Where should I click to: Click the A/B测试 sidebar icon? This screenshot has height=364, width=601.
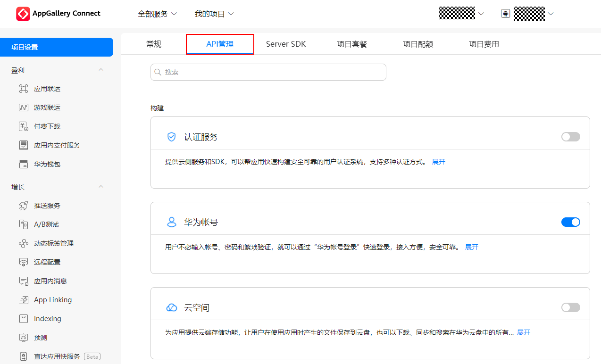pyautogui.click(x=24, y=224)
